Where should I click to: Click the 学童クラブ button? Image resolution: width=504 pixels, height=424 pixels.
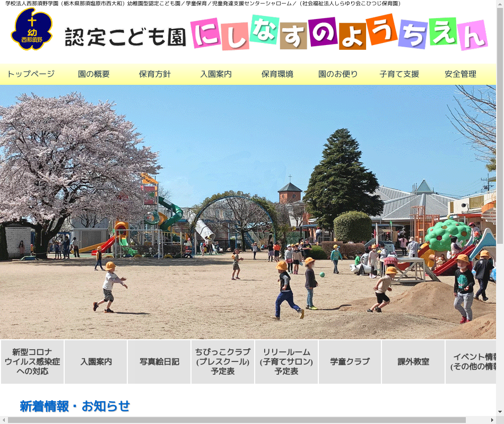350,362
